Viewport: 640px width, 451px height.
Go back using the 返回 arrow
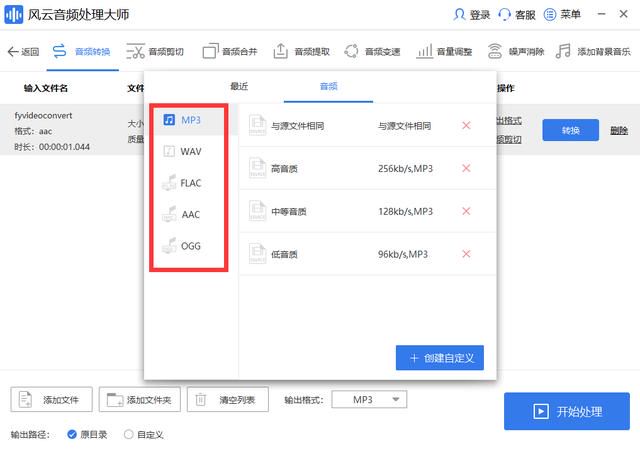(x=23, y=51)
